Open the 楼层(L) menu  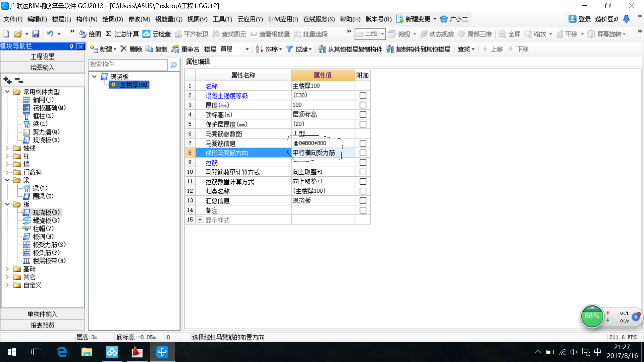pos(62,19)
